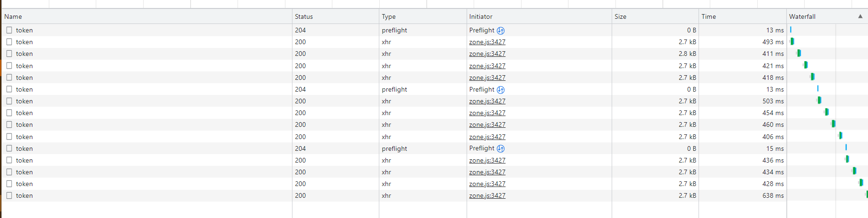Select the box beside the 428 ms token request
Viewport: 868px width, 218px height.
tap(9, 184)
